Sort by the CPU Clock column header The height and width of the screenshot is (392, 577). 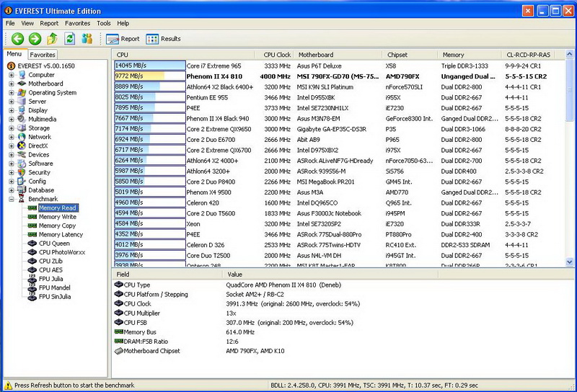(274, 55)
